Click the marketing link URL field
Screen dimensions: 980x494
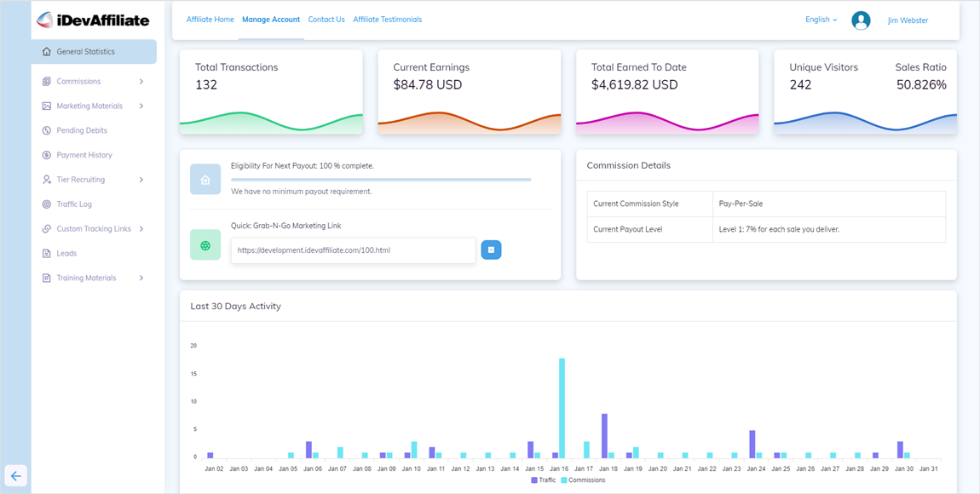click(x=353, y=250)
